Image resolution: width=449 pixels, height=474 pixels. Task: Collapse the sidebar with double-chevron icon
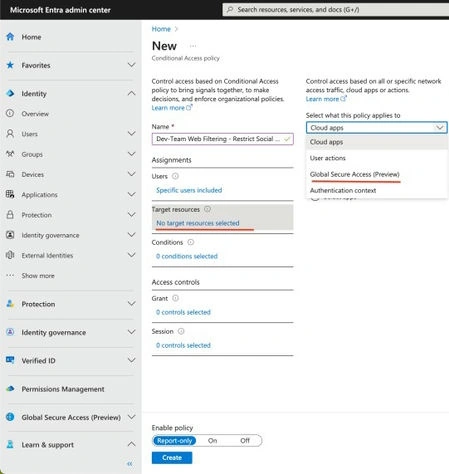130,463
